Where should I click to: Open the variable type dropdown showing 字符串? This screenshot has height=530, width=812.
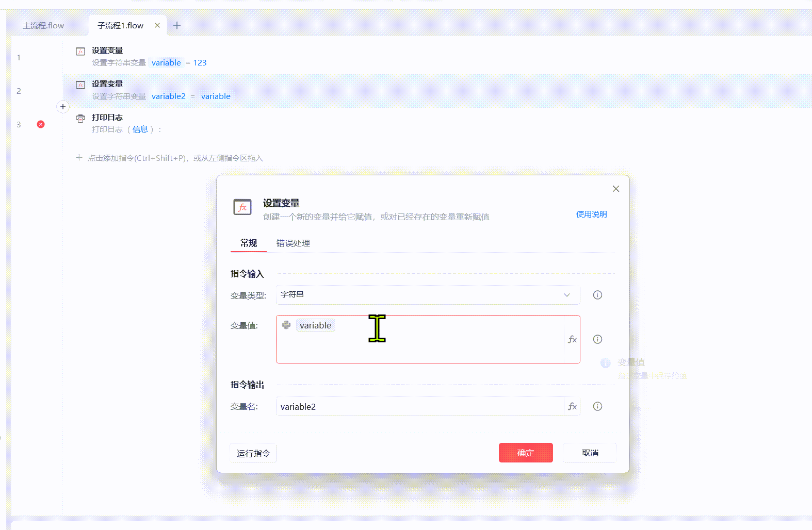coord(427,295)
